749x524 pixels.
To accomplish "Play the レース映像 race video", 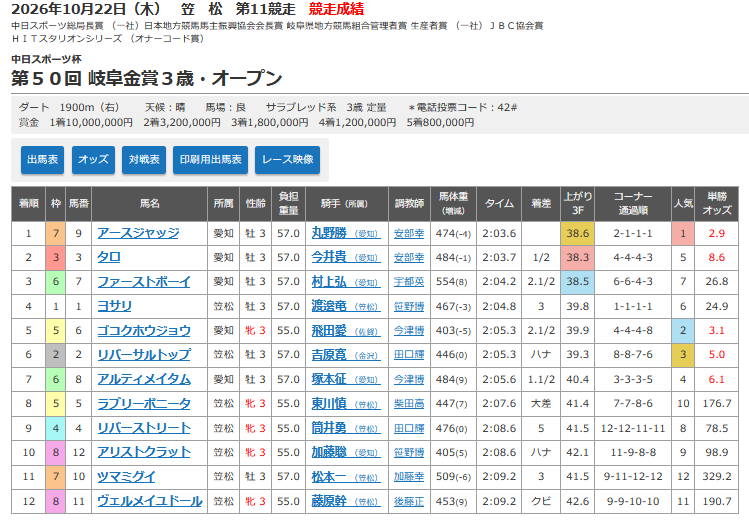I will [288, 160].
